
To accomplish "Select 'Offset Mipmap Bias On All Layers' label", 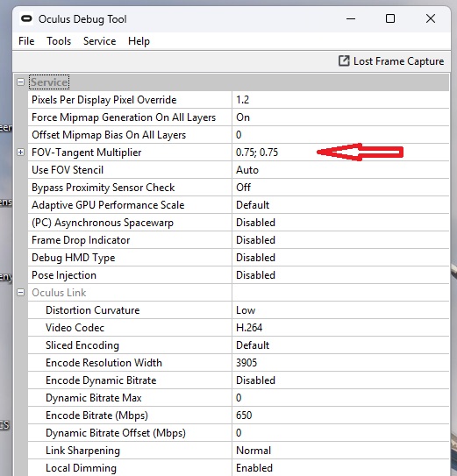I will click(109, 134).
